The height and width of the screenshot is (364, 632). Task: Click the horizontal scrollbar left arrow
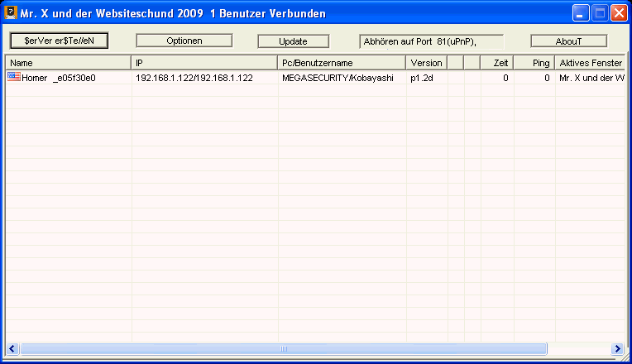[x=12, y=348]
